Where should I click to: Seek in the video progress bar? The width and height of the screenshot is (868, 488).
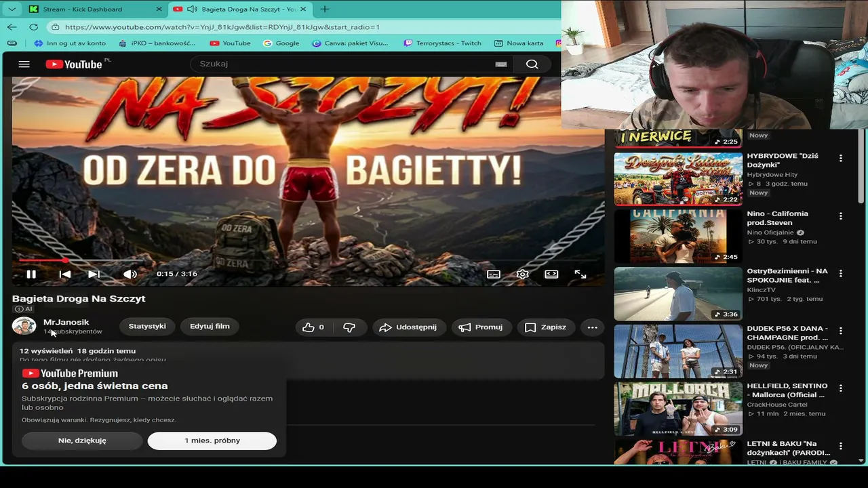[308, 260]
